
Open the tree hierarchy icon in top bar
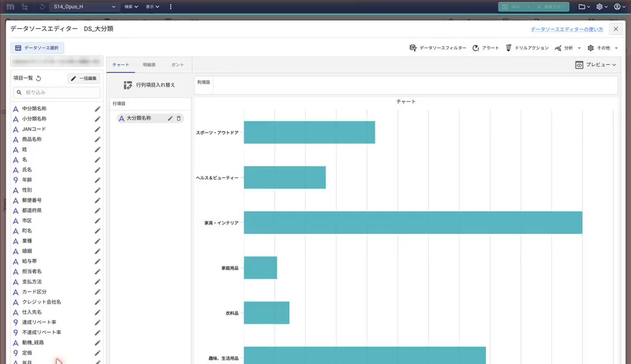point(25,7)
